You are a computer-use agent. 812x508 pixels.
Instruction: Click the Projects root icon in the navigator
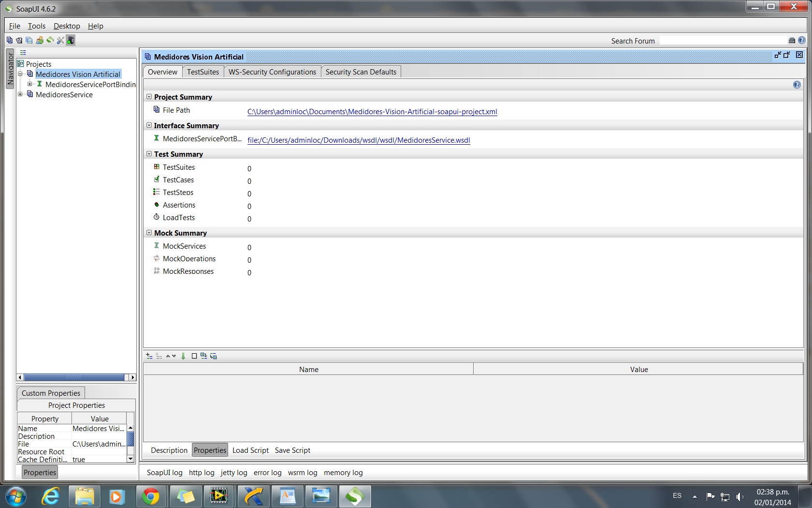pos(21,63)
